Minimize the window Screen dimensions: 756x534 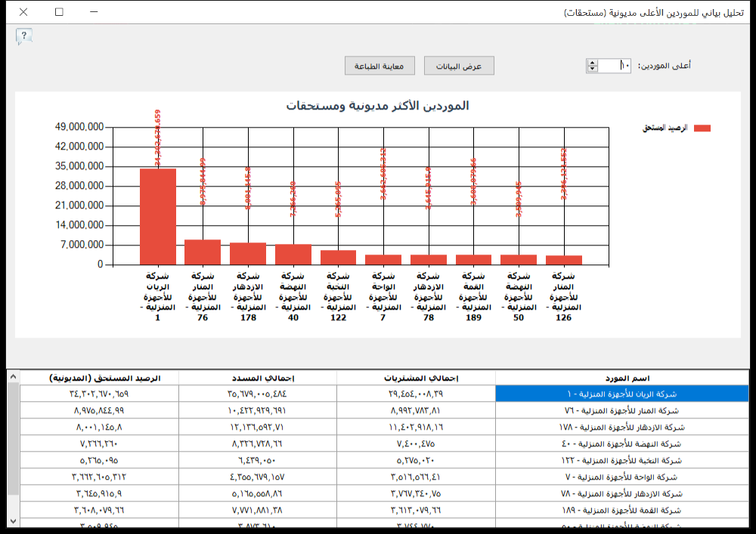coord(94,11)
